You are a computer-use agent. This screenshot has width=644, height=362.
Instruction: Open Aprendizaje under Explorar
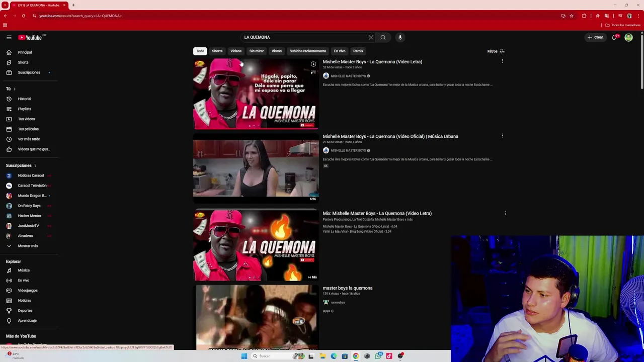pyautogui.click(x=29, y=320)
